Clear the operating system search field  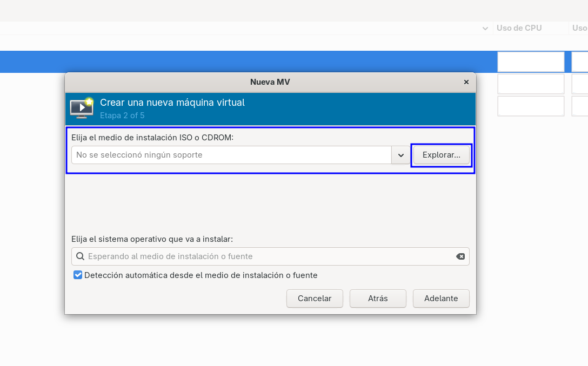[460, 256]
